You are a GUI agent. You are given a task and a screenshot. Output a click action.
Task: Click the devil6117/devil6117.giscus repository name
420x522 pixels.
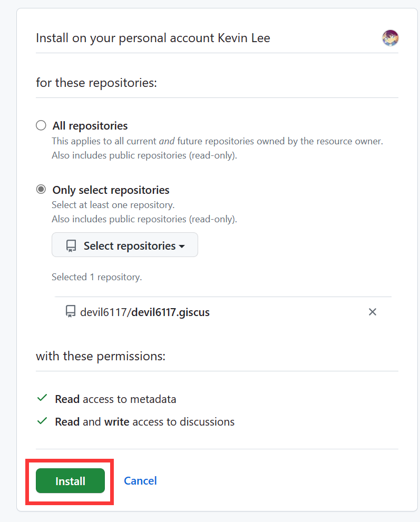(145, 312)
